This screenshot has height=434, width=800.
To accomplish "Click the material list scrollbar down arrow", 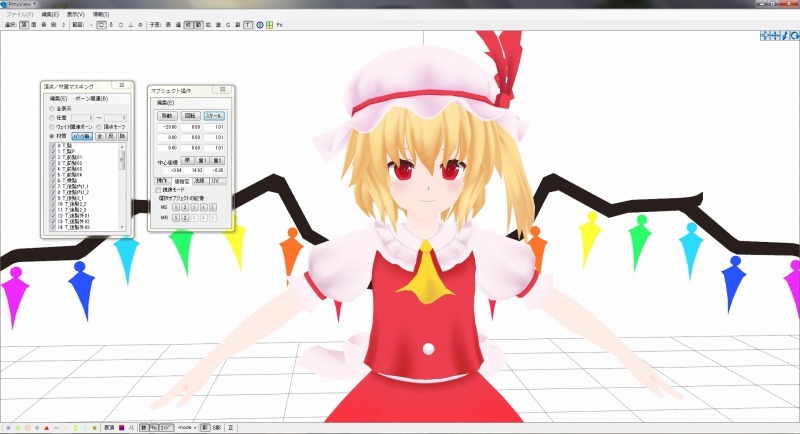I will [122, 227].
